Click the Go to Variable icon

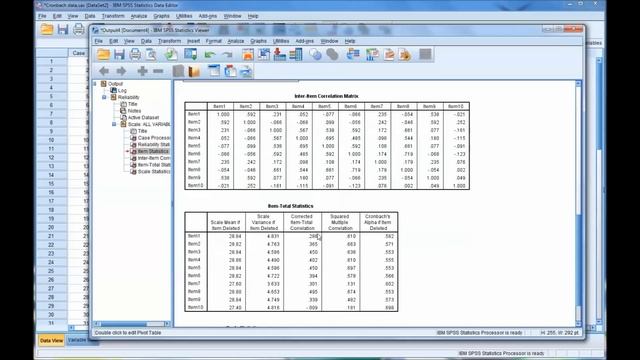coord(280,54)
